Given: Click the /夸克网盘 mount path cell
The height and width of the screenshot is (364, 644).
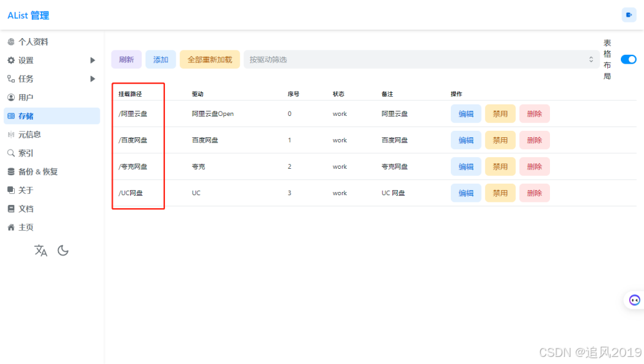Looking at the screenshot, I should pyautogui.click(x=133, y=166).
